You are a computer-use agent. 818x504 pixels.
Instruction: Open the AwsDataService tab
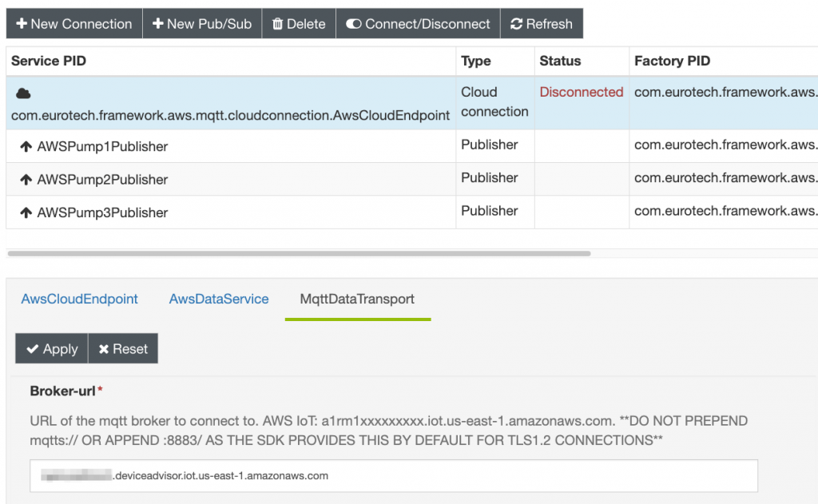(218, 299)
